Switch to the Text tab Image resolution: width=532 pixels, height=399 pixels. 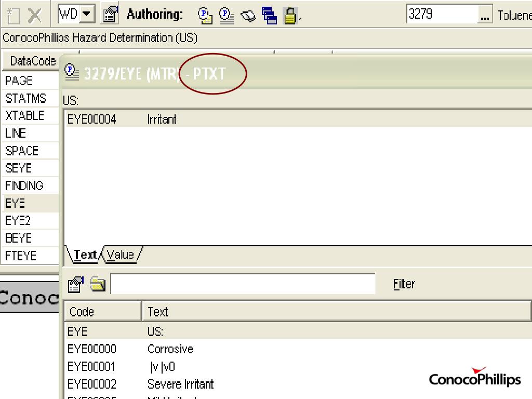(85, 255)
